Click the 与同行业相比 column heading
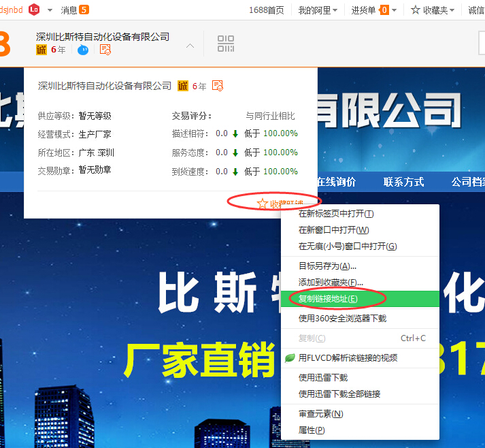 pos(270,116)
